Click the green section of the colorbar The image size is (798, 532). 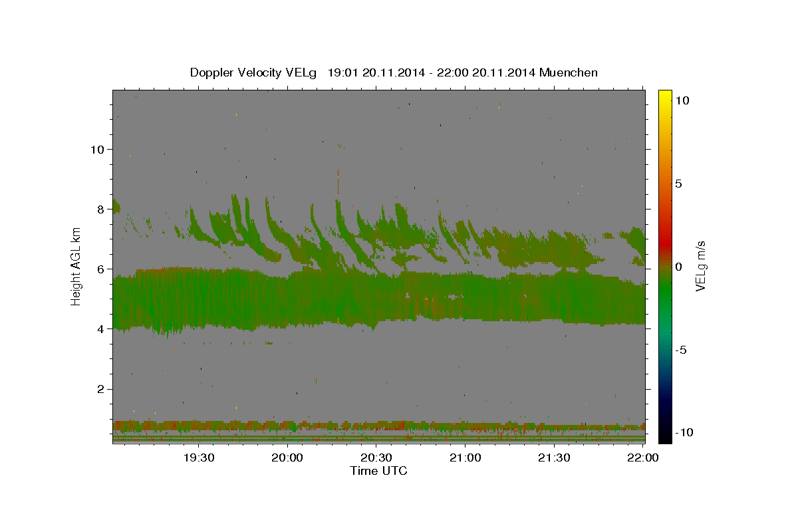click(x=665, y=293)
